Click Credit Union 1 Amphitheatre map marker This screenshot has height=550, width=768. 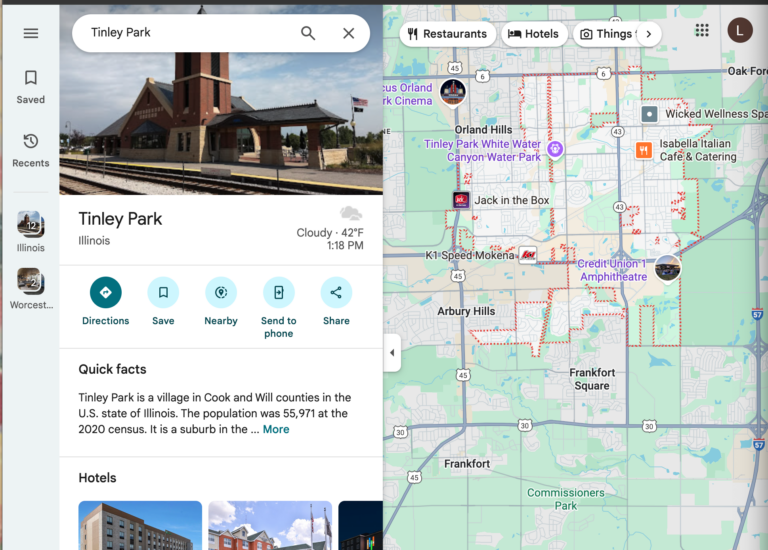click(x=667, y=267)
